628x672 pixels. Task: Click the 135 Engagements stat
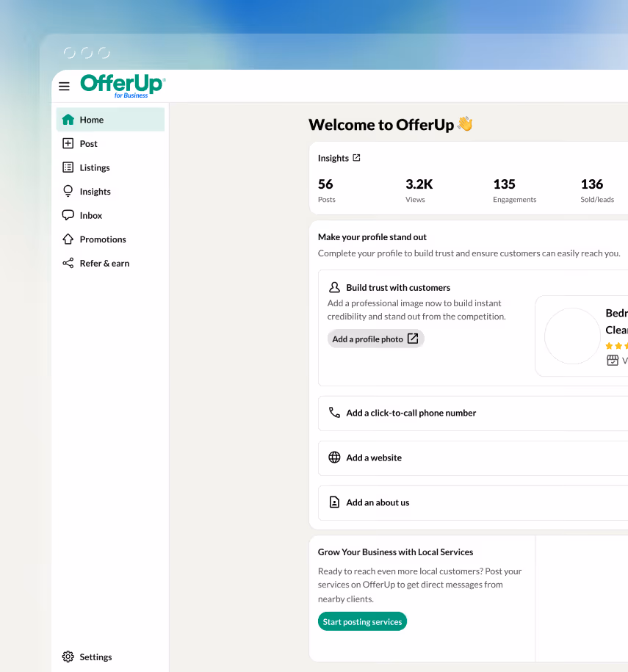click(x=514, y=190)
